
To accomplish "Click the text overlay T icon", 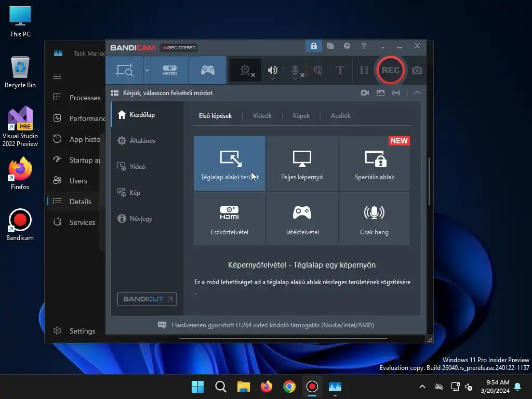I will [340, 70].
